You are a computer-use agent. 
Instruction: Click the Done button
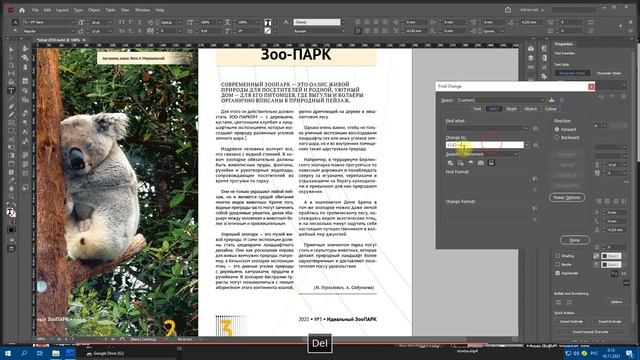click(575, 240)
